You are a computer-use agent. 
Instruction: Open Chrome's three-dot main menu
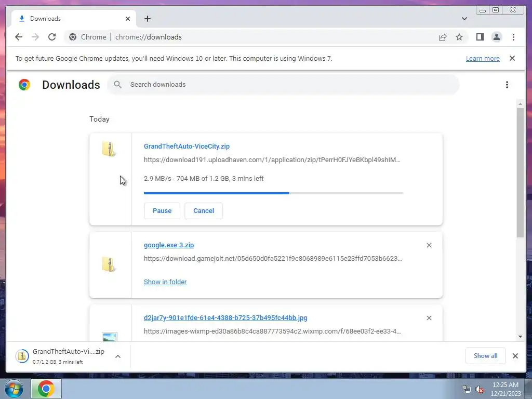pyautogui.click(x=513, y=37)
